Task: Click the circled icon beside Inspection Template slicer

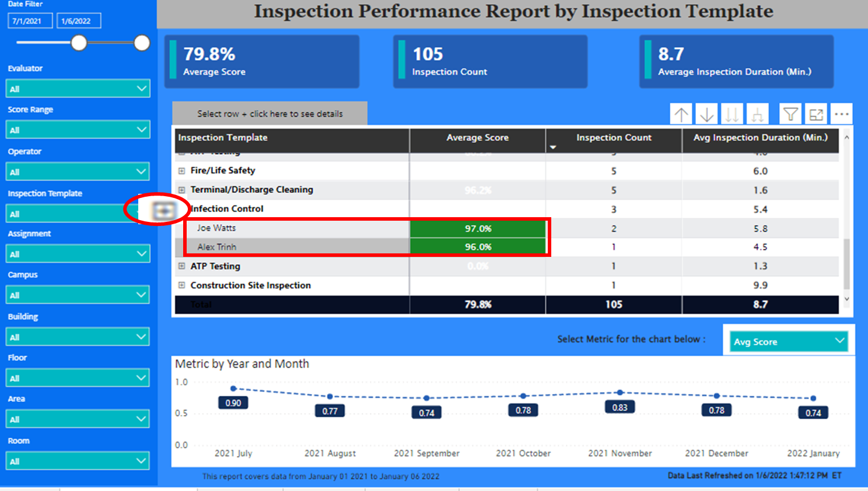Action: pyautogui.click(x=162, y=208)
